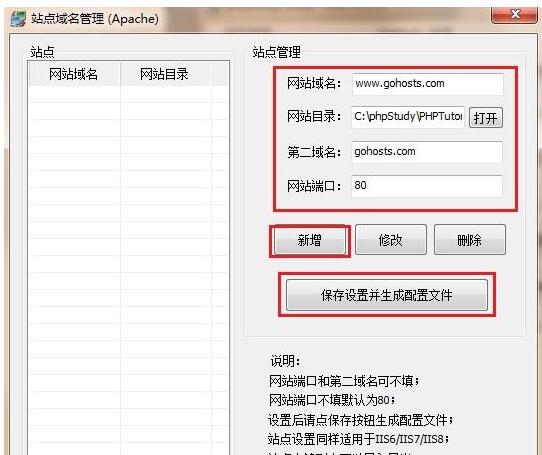This screenshot has height=455, width=542.
Task: Focus the 第二域名 input field
Action: [427, 152]
